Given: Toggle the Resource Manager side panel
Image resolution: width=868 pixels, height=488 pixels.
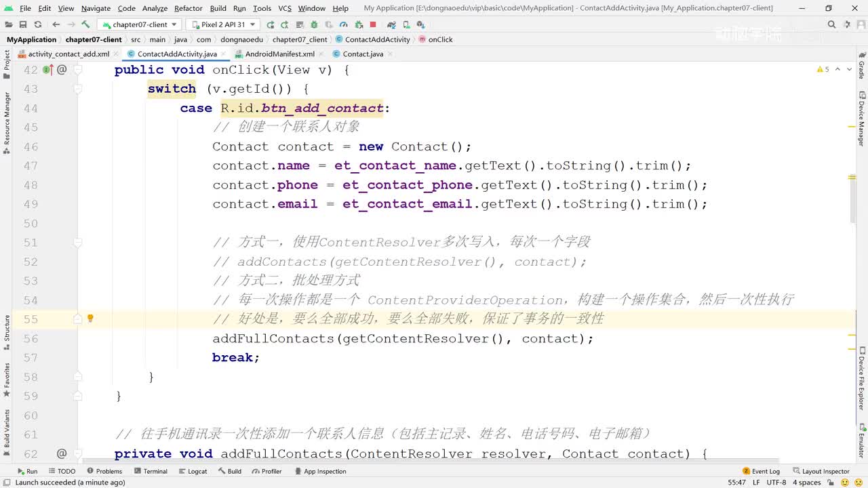Looking at the screenshot, I should click(x=7, y=123).
